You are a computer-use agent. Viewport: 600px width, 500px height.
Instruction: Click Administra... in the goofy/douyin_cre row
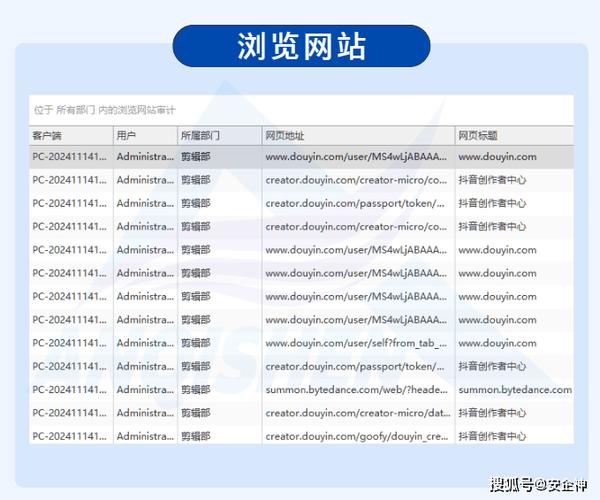click(145, 436)
